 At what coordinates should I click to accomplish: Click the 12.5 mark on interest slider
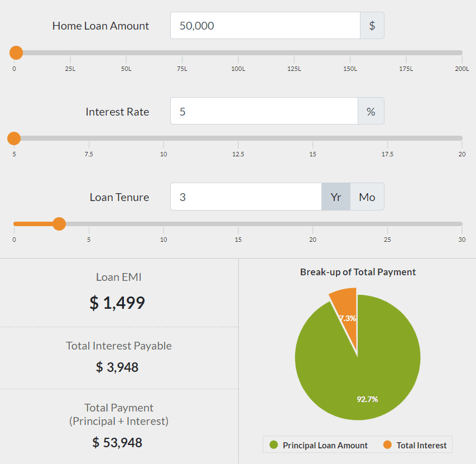238,154
